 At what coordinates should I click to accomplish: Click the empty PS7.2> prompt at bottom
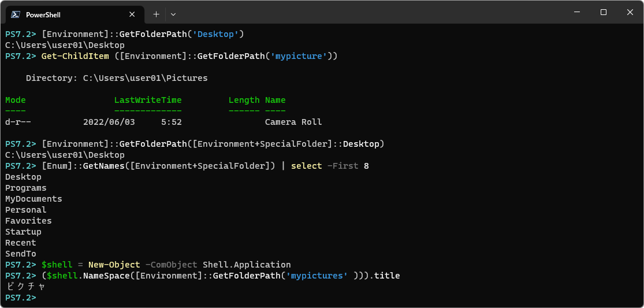(21, 298)
